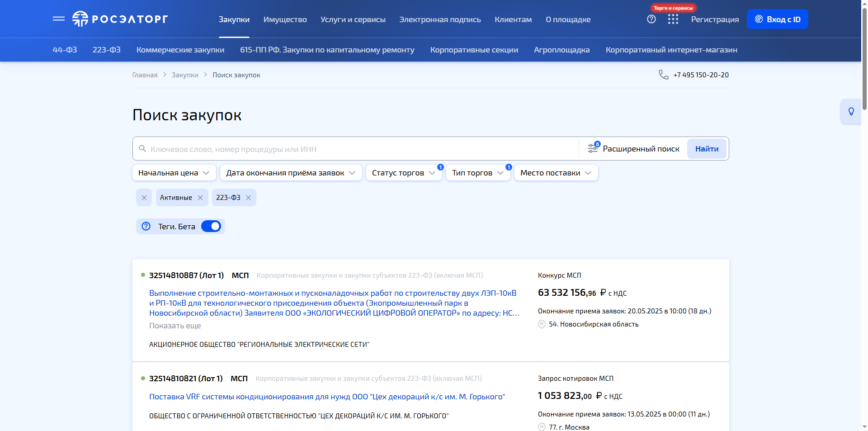Click the Вход с ID button
The height and width of the screenshot is (431, 868).
tap(778, 19)
